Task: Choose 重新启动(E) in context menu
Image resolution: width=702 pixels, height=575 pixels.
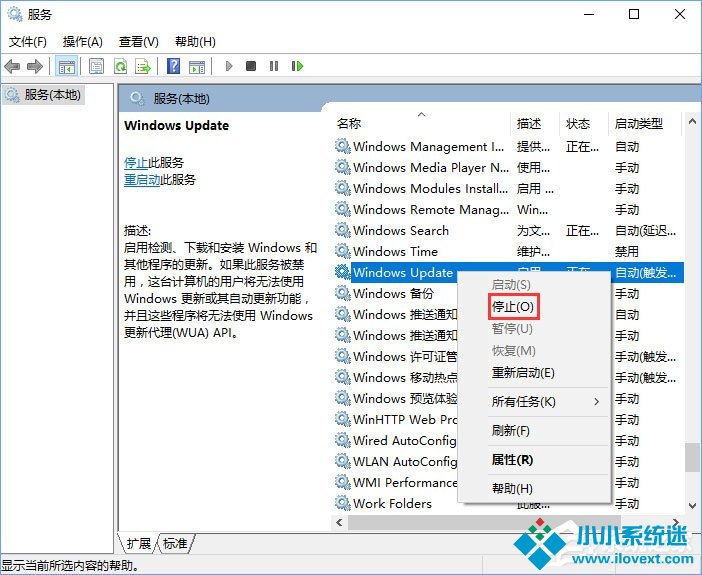Action: [523, 373]
